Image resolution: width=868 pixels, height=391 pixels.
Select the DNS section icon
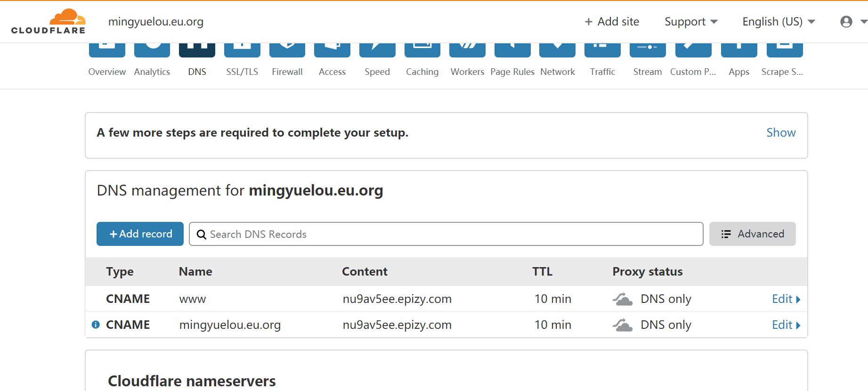197,50
